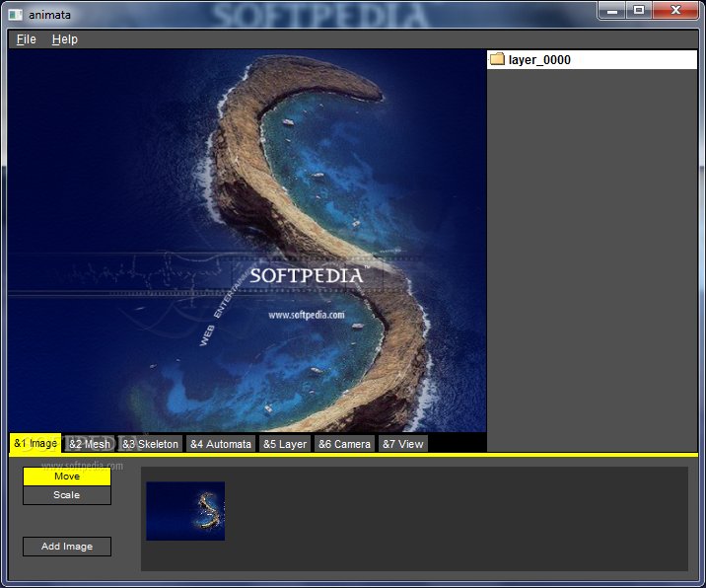Minimize the animata window
This screenshot has width=706, height=588.
pos(612,11)
